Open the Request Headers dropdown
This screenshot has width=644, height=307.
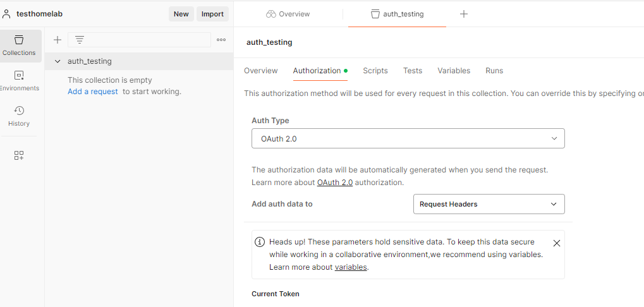(x=489, y=204)
